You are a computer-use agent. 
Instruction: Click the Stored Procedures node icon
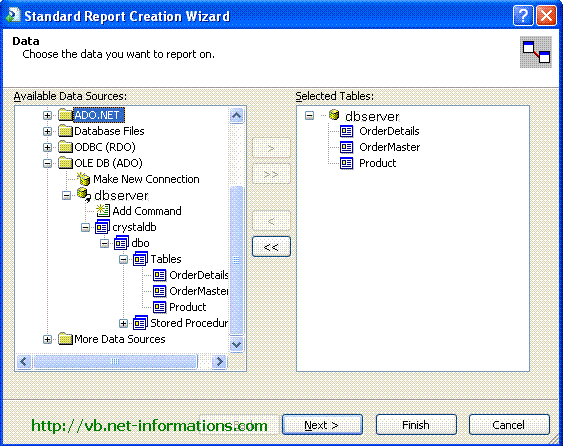click(x=140, y=323)
